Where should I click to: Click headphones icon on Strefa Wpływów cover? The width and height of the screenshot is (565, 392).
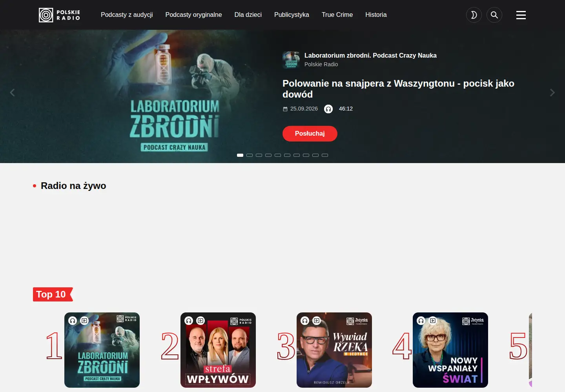(189, 321)
